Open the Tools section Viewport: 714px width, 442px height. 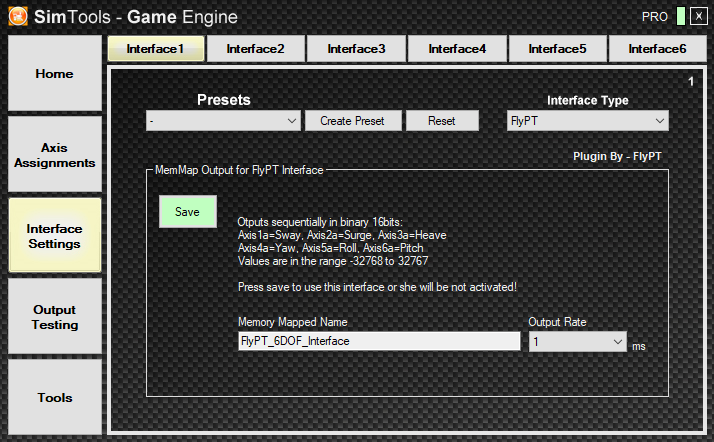(x=55, y=397)
